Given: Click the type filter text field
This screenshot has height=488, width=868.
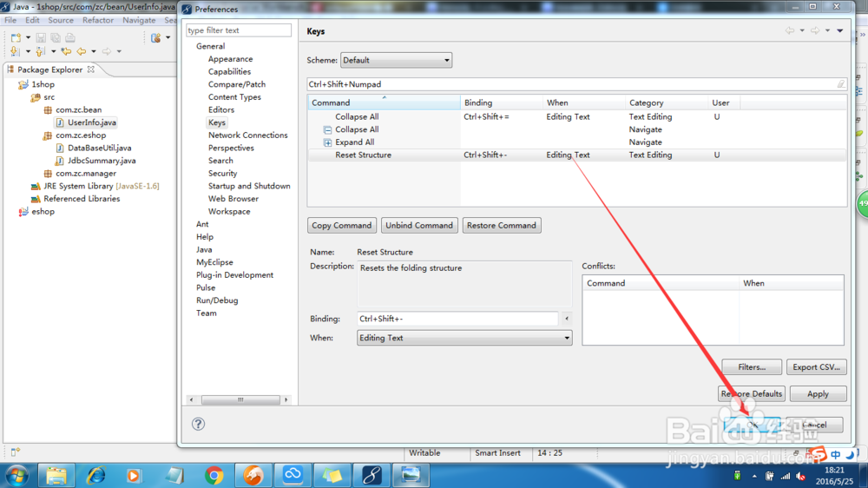Looking at the screenshot, I should pyautogui.click(x=239, y=30).
